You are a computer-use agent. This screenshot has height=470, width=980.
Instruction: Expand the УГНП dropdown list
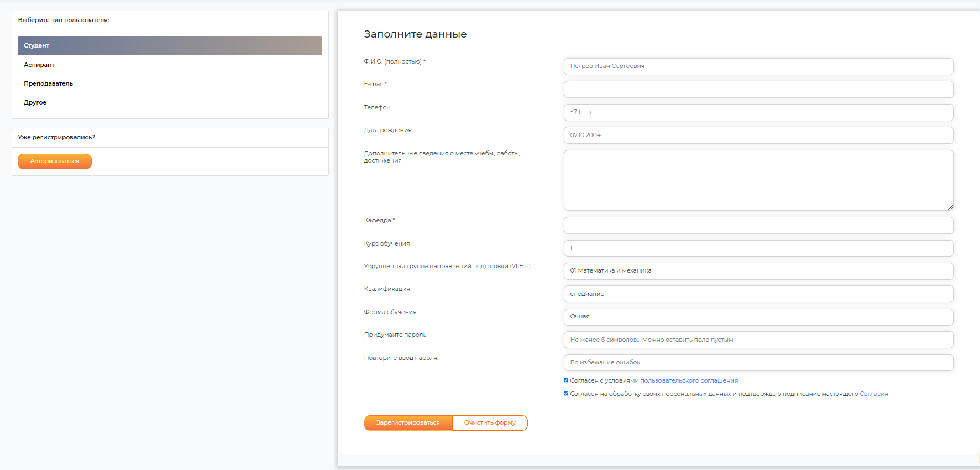pyautogui.click(x=758, y=271)
